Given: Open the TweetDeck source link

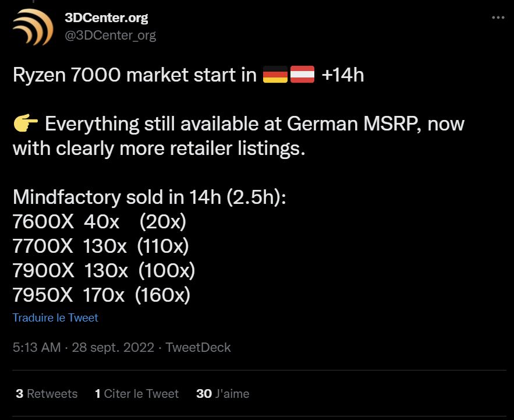Looking at the screenshot, I should click(x=198, y=347).
